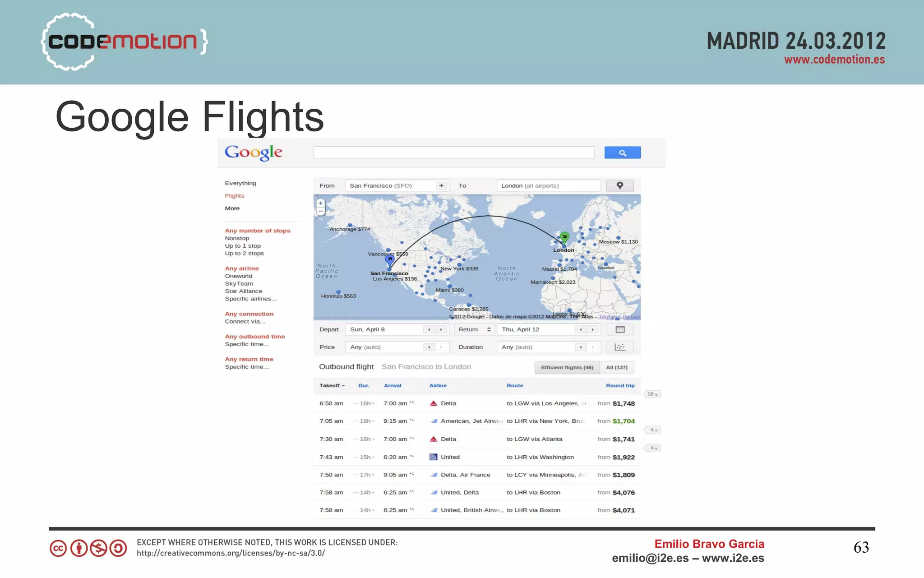924x578 pixels.
Task: Decrease the price limit arrow
Action: 429,347
